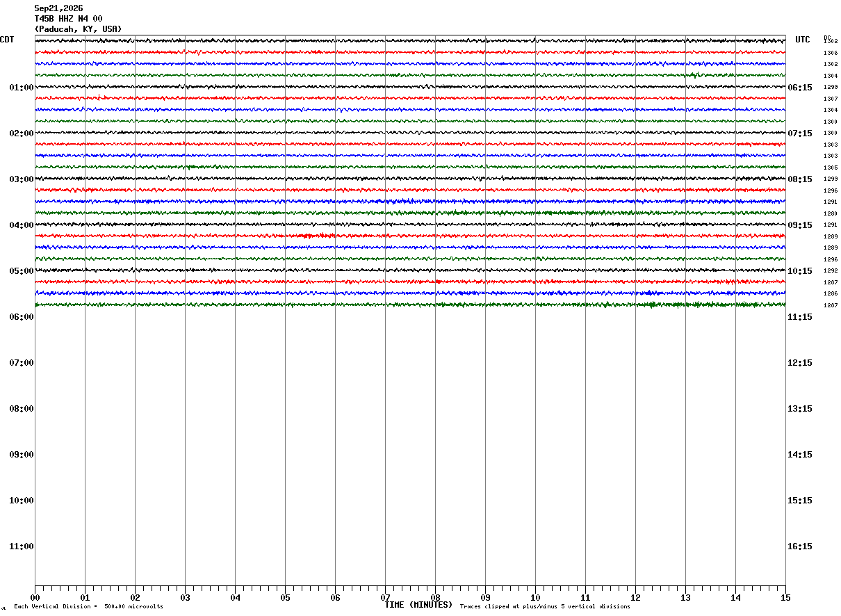Screen dimensions: 841x616
Task: Select the 08:15 UTC time label
Action: click(800, 179)
